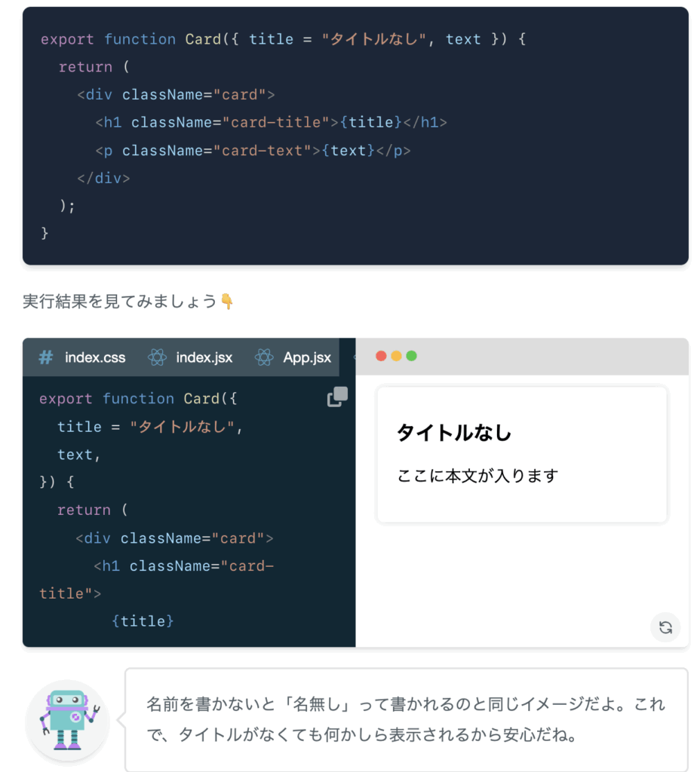Click the pointing-down hand emoji
This screenshot has height=772, width=700.
point(227,301)
